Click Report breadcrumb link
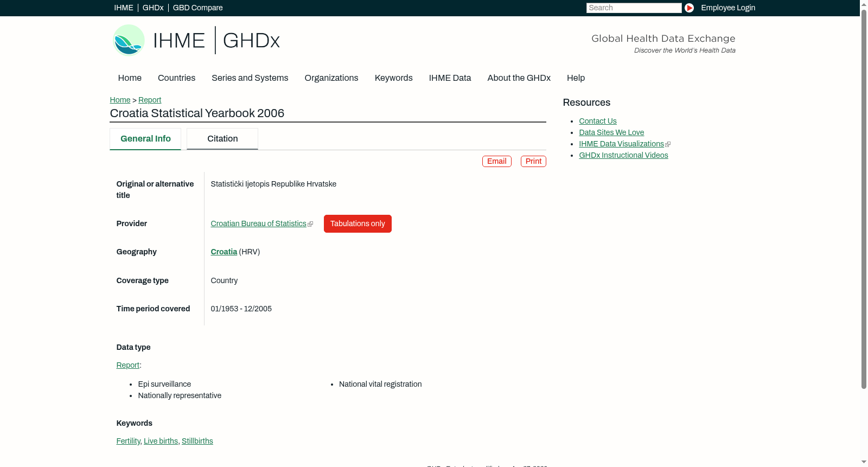 (150, 100)
